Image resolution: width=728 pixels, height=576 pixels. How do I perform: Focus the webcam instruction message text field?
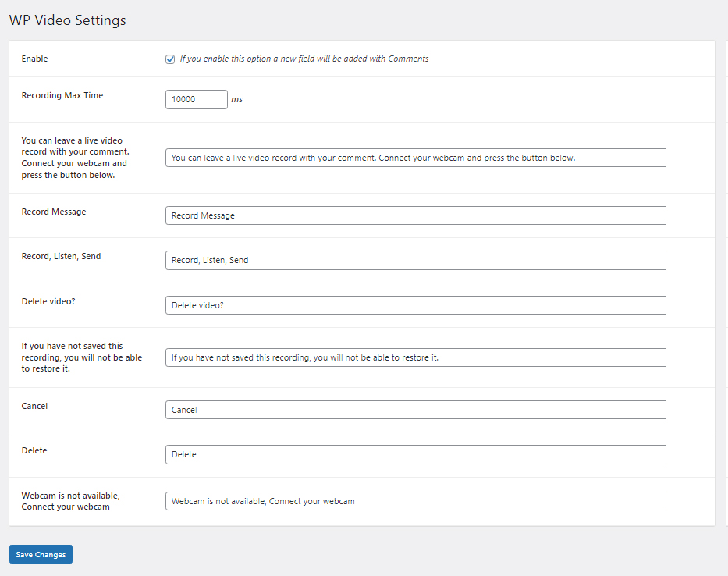[x=415, y=158]
